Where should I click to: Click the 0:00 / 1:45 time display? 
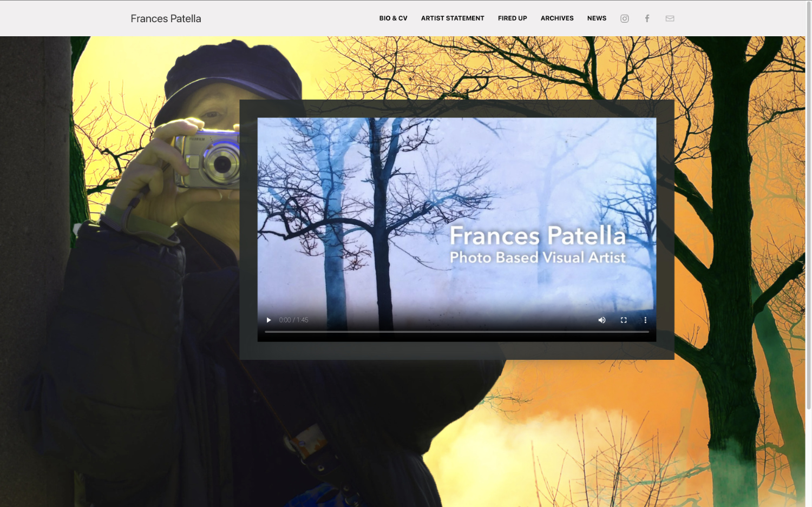tap(293, 320)
